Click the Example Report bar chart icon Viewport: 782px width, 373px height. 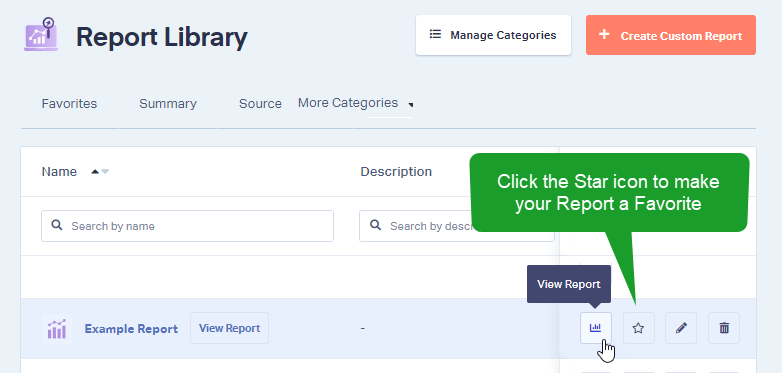coord(56,329)
